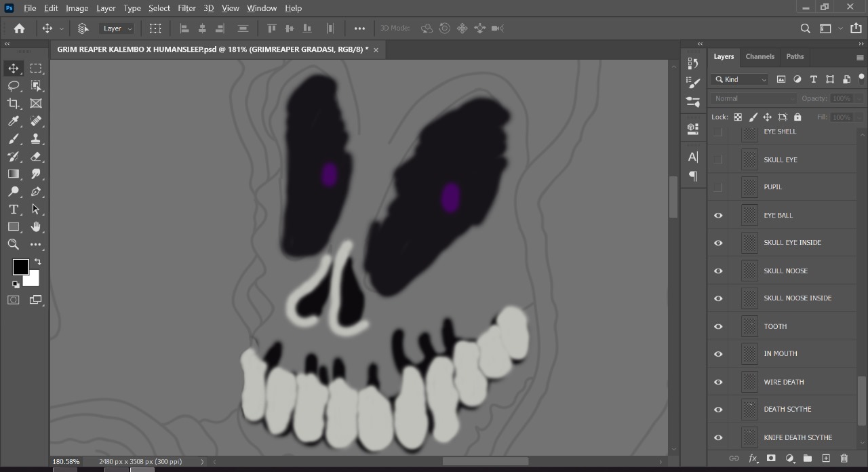Delete layer with trash icon
868x472 pixels.
tap(844, 458)
